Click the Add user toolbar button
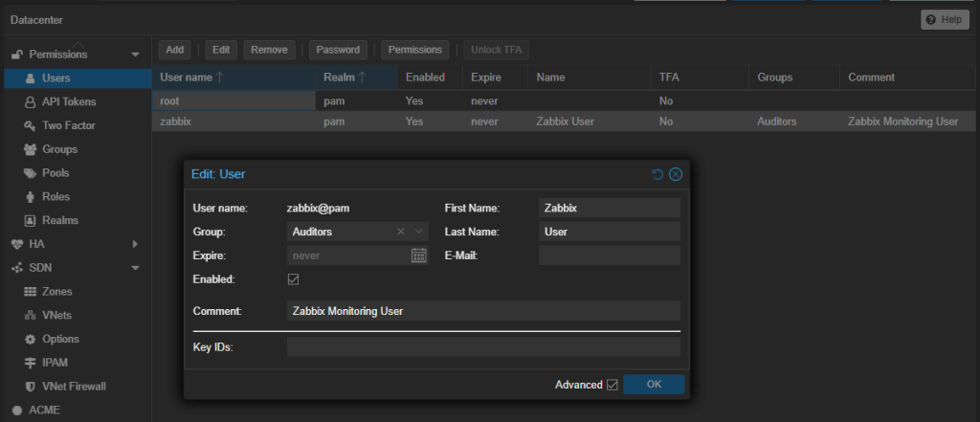 click(x=174, y=50)
